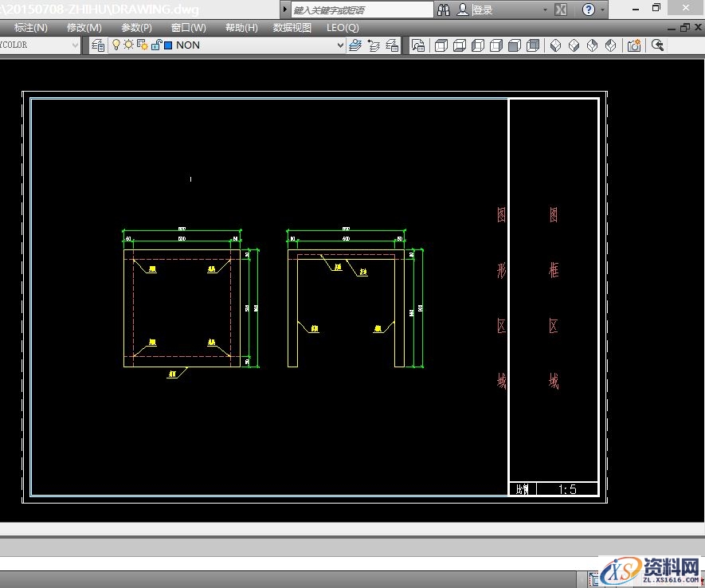Click the Make Object's Layer Current icon
The width and height of the screenshot is (705, 588).
(x=355, y=45)
